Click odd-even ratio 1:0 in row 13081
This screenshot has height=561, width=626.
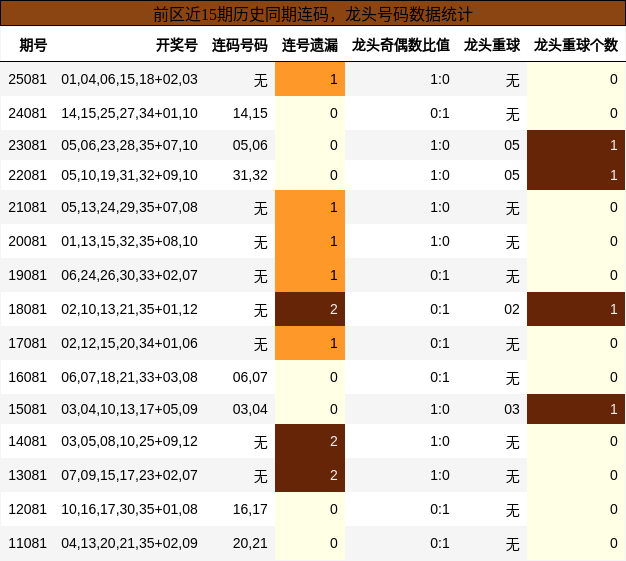pyautogui.click(x=440, y=475)
